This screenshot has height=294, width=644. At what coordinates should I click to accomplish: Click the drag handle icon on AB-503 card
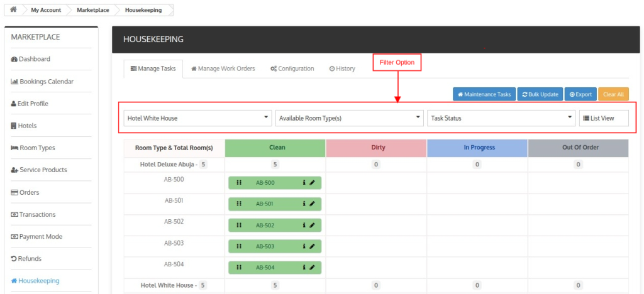tap(239, 246)
